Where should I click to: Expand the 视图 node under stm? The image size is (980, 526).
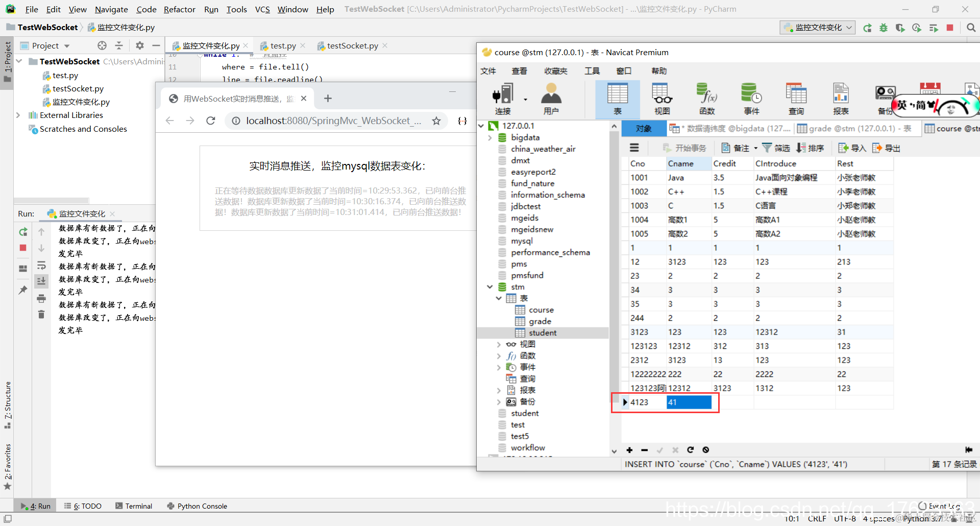coord(499,344)
